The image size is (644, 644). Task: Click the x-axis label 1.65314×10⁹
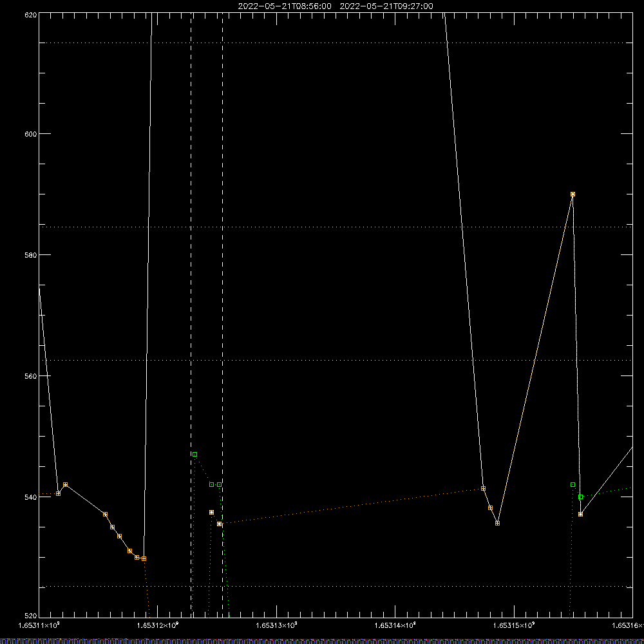[x=395, y=625]
